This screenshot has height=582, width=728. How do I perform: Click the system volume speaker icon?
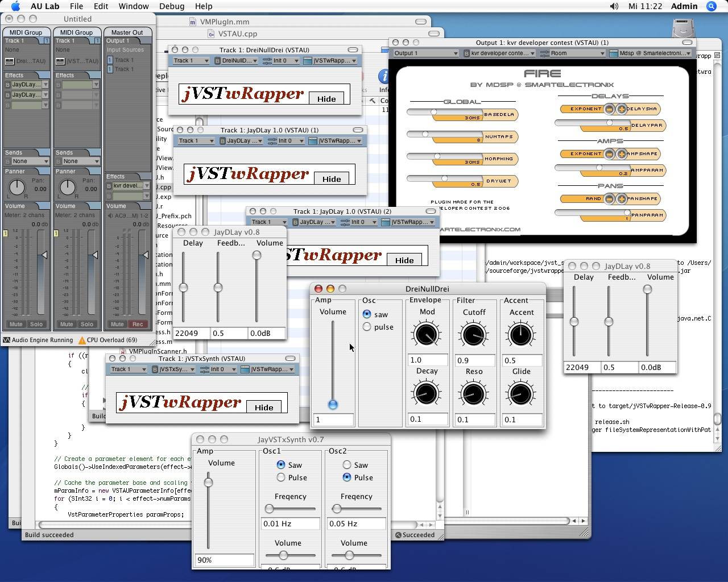coord(614,6)
